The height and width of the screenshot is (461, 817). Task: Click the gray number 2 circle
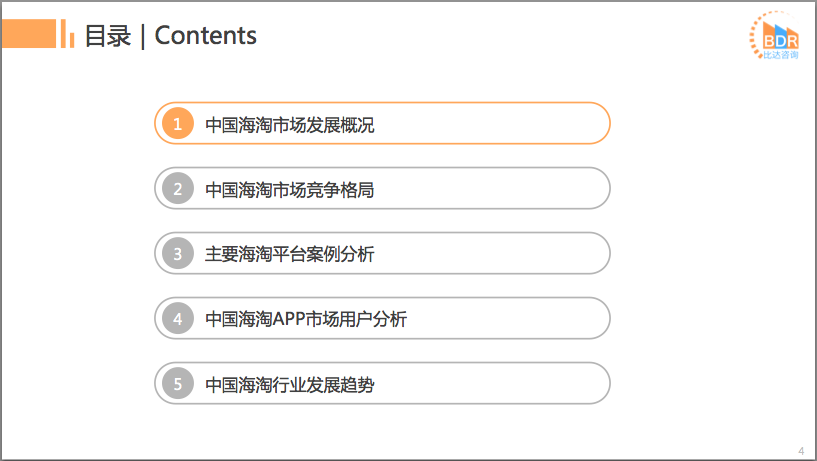[177, 189]
